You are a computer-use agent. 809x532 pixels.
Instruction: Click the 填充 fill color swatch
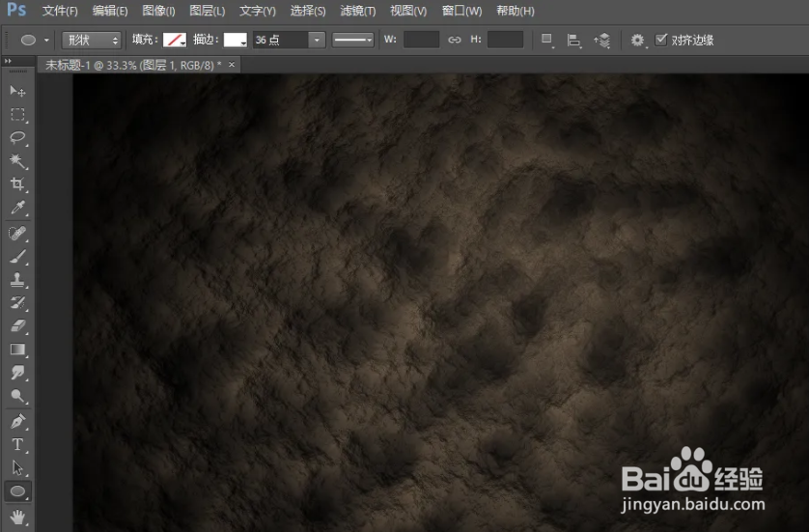pos(175,40)
